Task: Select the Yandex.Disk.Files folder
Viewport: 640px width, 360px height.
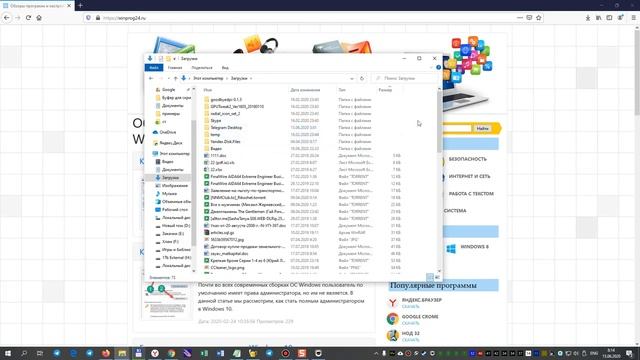Action: point(225,142)
